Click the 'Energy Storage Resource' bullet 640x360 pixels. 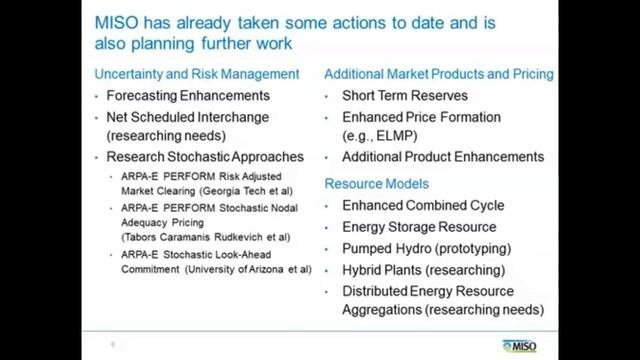[419, 227]
